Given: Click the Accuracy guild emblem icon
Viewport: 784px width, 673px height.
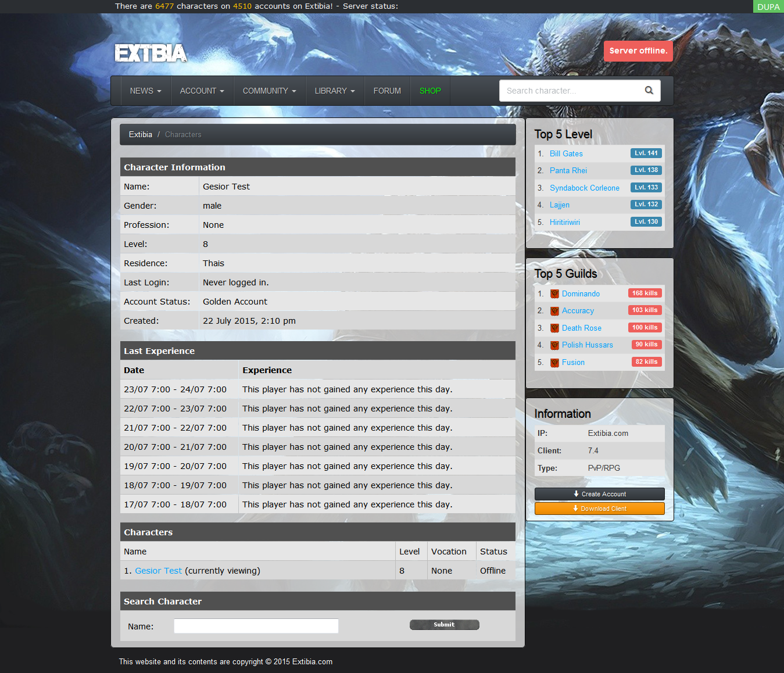Looking at the screenshot, I should [554, 311].
